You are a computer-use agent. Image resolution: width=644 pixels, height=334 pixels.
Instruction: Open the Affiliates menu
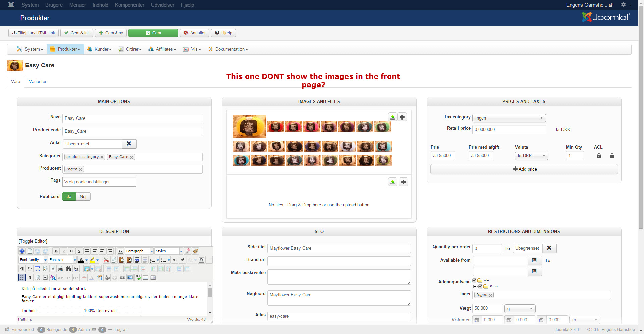pyautogui.click(x=162, y=49)
